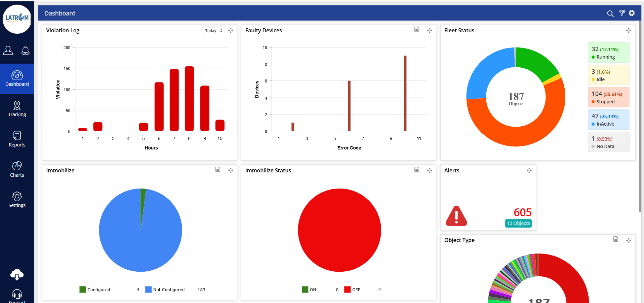Open Support headset icon

17,295
